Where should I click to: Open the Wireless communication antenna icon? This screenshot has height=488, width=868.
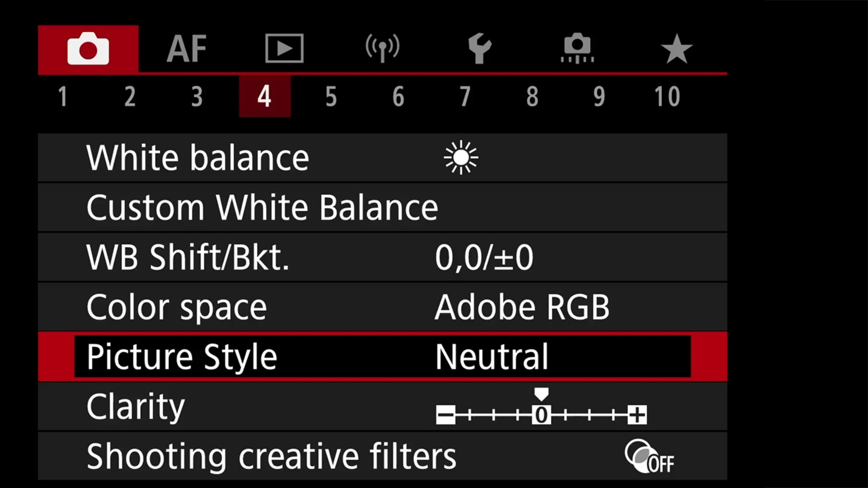382,47
